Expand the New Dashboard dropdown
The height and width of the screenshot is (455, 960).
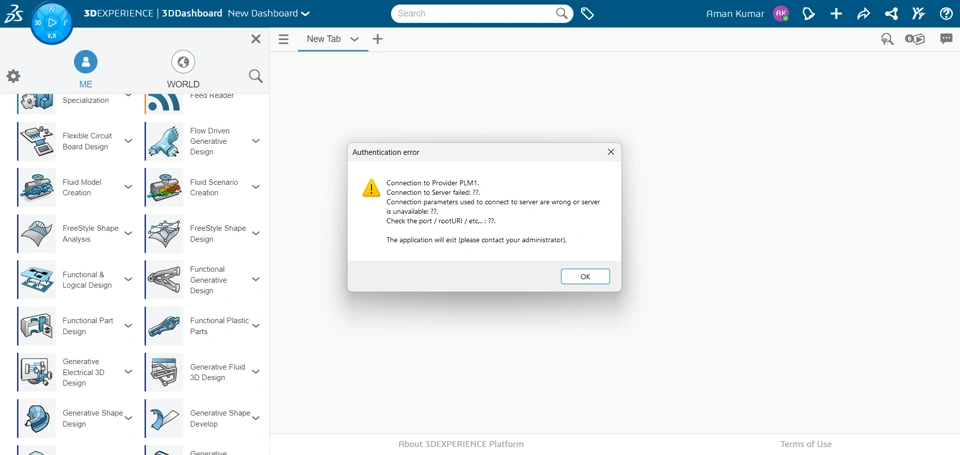pyautogui.click(x=305, y=14)
